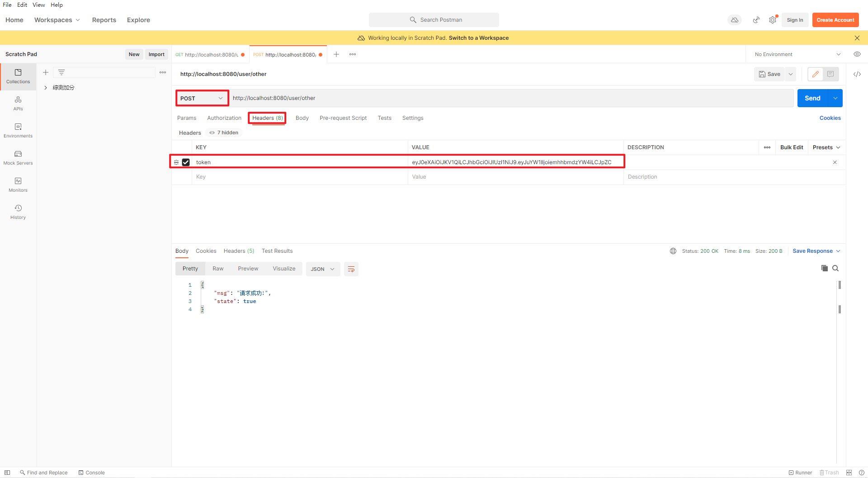The height and width of the screenshot is (478, 868).
Task: Click the Cookies link
Action: 830,118
